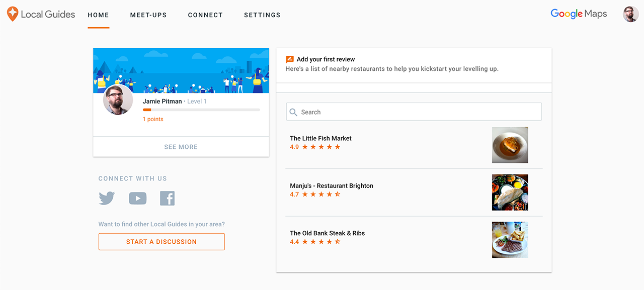Click The Little Fish Market food thumbnail
The height and width of the screenshot is (290, 644).
510,145
